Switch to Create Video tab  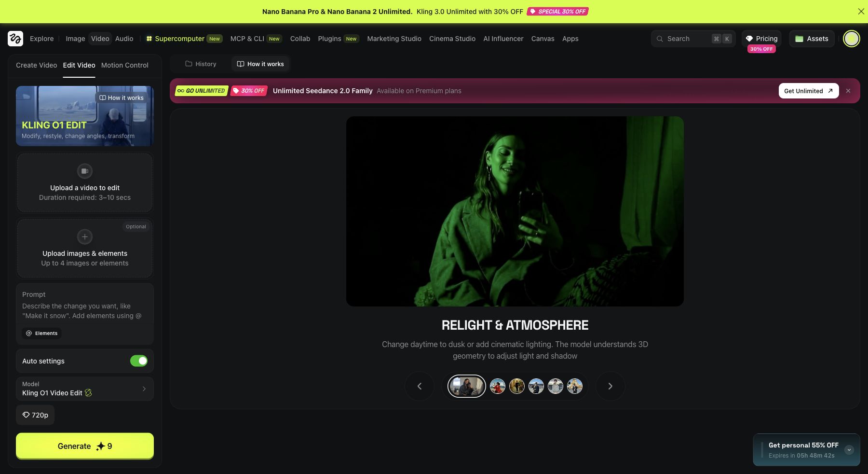click(37, 65)
